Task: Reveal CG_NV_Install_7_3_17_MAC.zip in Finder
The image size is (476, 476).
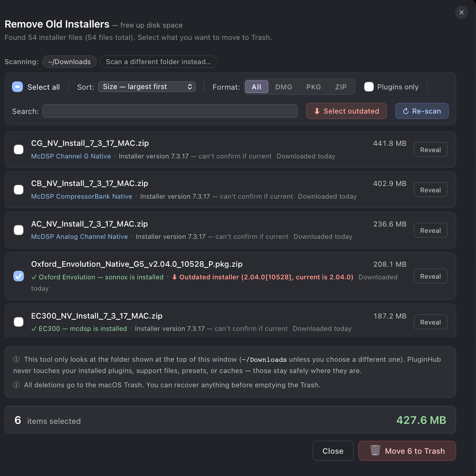Action: click(x=430, y=149)
